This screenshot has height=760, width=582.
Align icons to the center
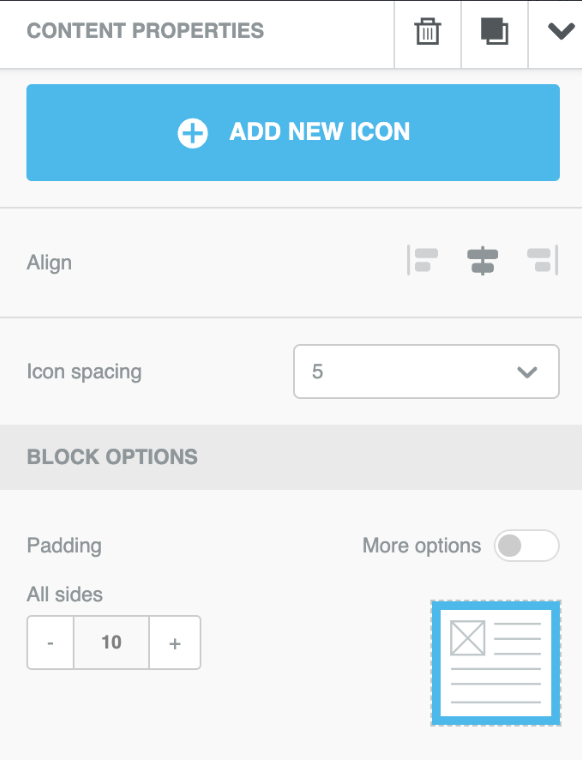(482, 260)
